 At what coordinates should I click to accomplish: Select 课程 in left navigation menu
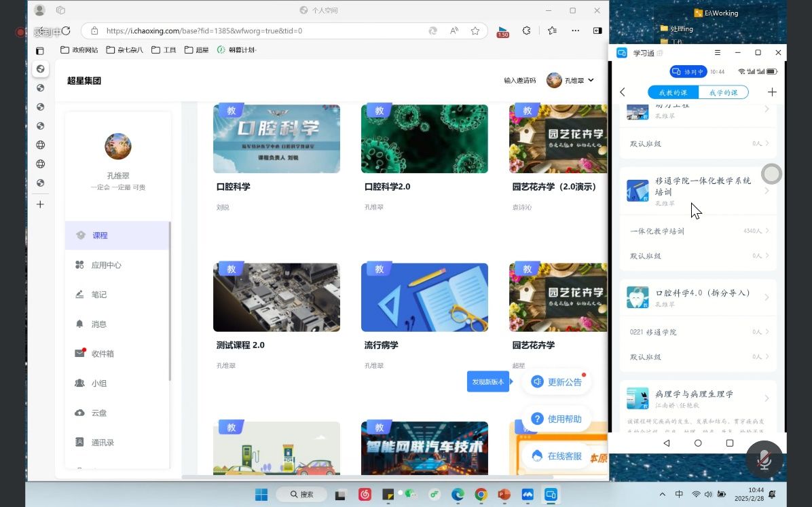(x=100, y=236)
